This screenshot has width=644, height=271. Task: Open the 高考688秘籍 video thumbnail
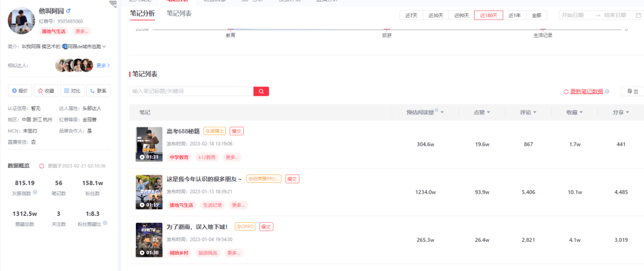click(149, 144)
